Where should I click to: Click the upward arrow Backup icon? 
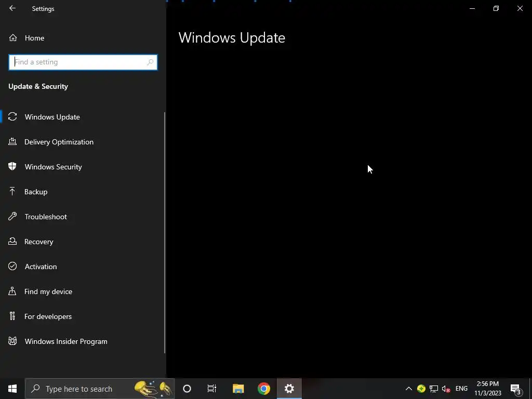(12, 191)
